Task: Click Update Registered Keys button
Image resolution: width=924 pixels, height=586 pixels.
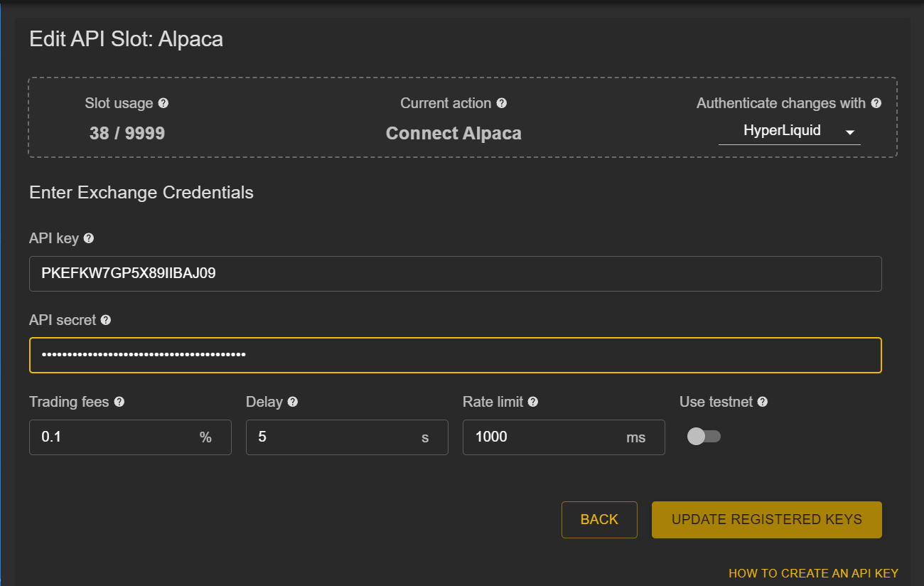Action: tap(767, 520)
